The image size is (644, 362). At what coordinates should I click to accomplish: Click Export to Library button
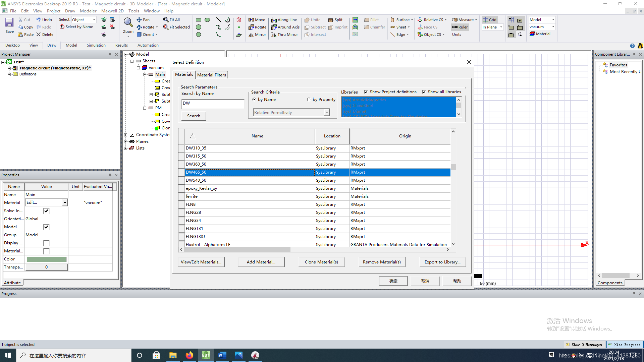442,262
